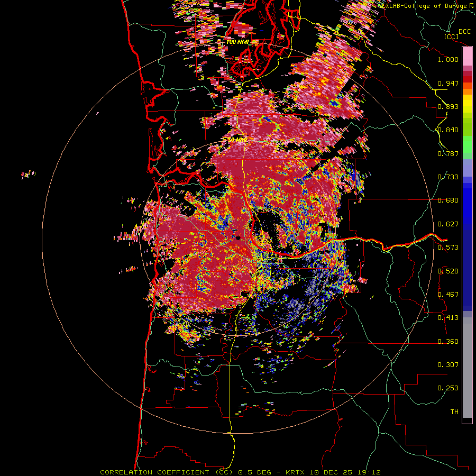Viewport: 476px width, 476px height.
Task: Click the 0.467 legend value
Action: click(x=448, y=295)
